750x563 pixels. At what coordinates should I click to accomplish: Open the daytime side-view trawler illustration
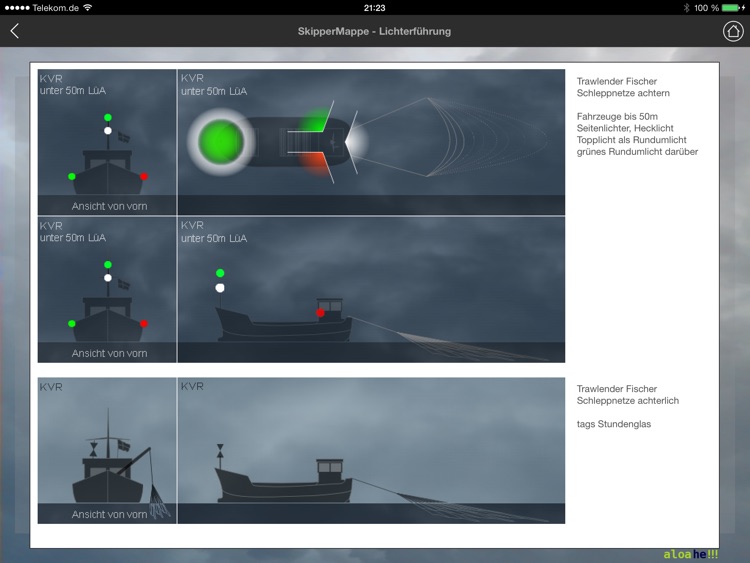click(371, 451)
